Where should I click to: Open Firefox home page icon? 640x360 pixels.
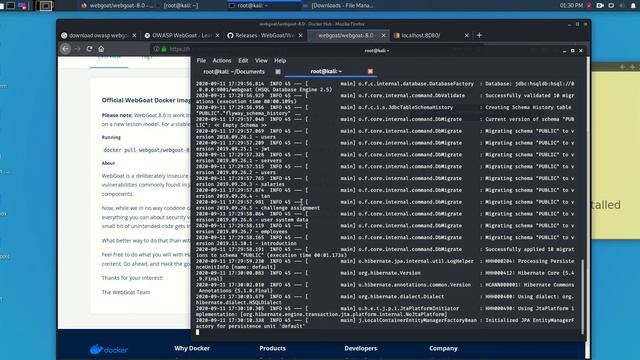tap(101, 49)
